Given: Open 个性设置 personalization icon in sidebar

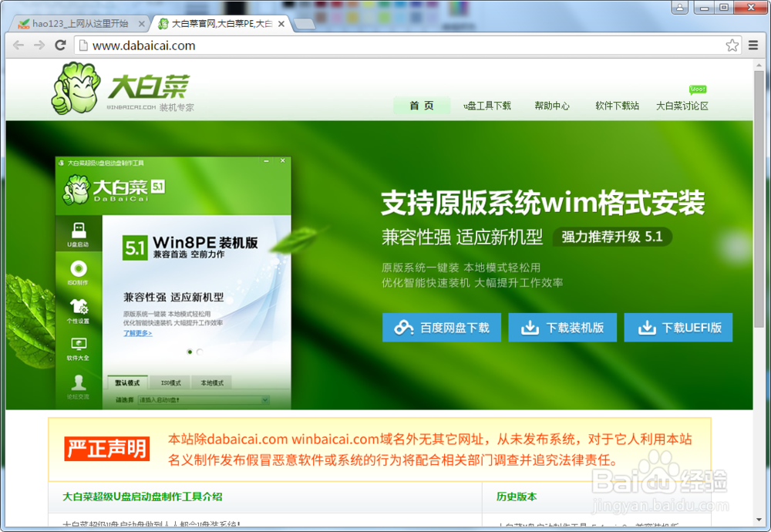Looking at the screenshot, I should (x=79, y=304).
